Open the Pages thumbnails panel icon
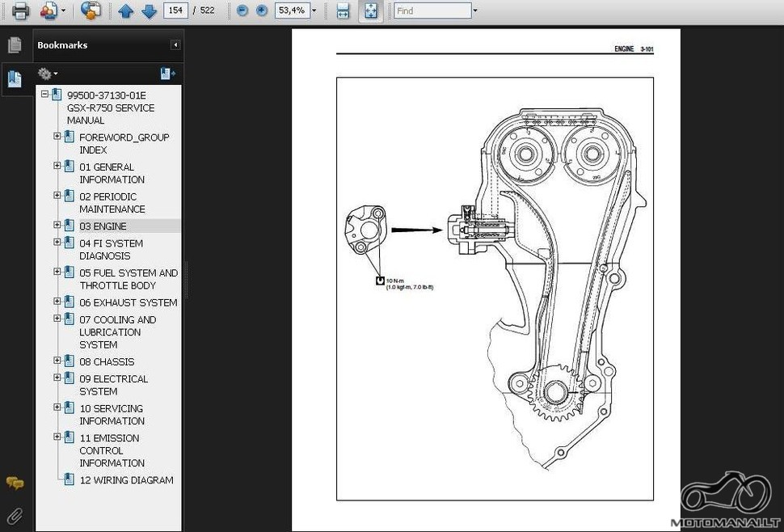Image resolution: width=784 pixels, height=532 pixels. click(x=15, y=45)
